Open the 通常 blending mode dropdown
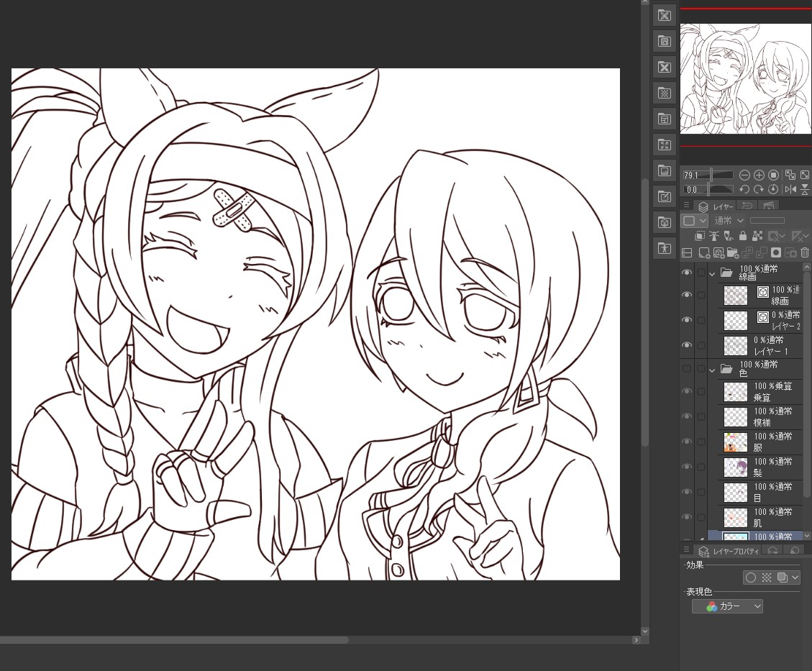This screenshot has height=671, width=812. point(729,220)
